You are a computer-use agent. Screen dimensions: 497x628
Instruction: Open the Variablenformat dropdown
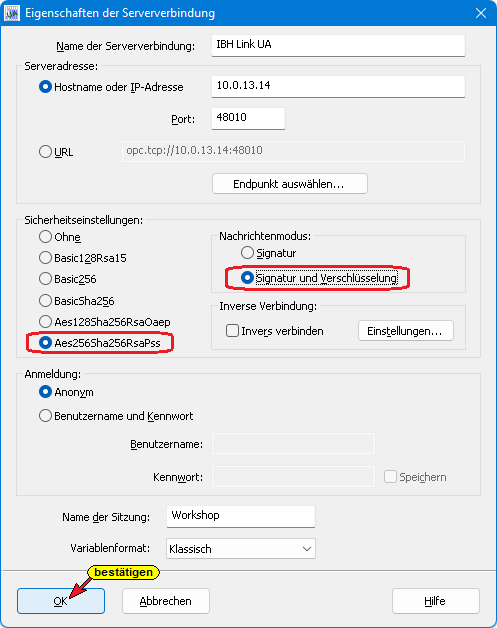pos(241,549)
